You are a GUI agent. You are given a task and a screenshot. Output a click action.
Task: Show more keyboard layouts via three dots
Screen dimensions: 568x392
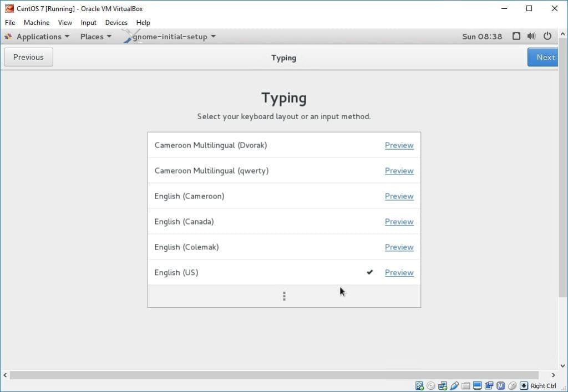[284, 296]
